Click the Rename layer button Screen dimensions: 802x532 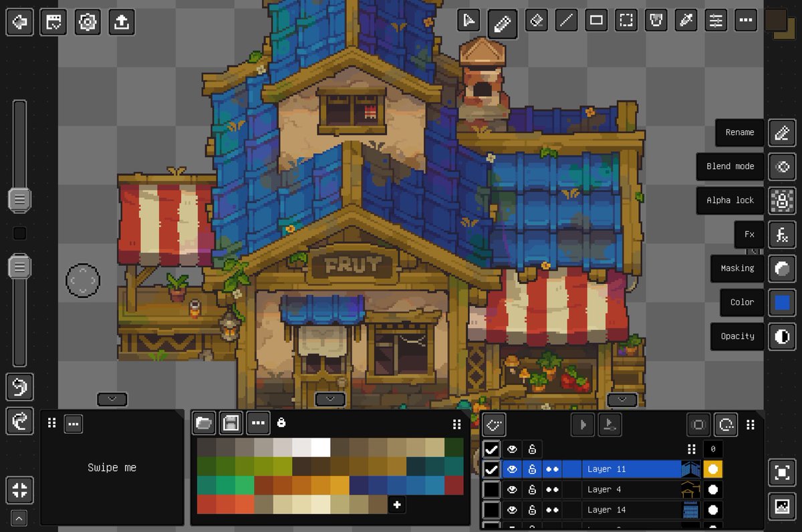pos(739,132)
